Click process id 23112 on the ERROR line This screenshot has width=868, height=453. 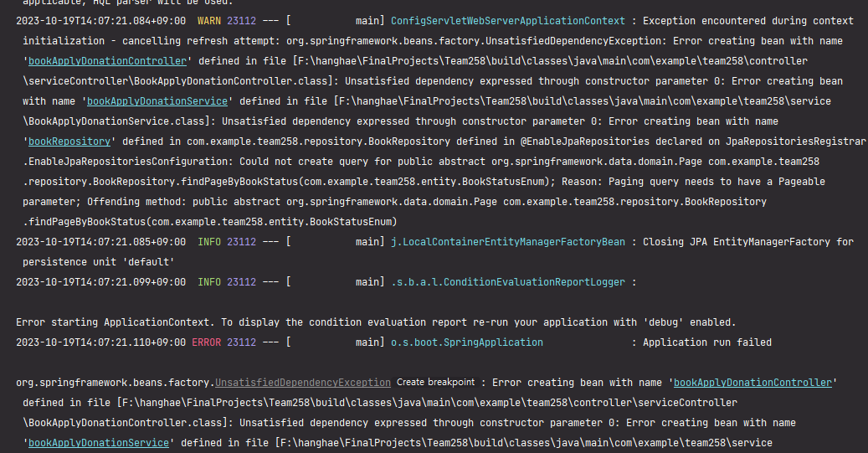tap(241, 342)
